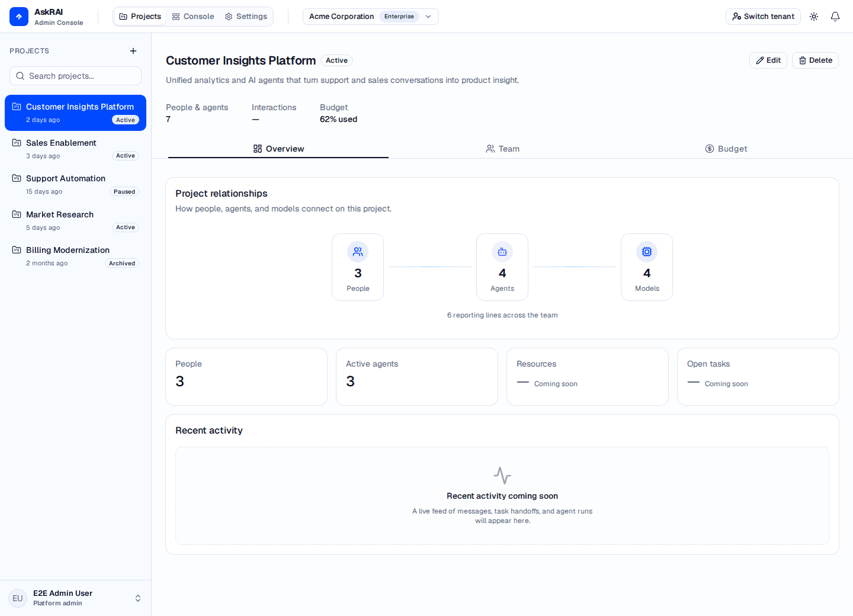Click '6 reporting lines across the team'
Screen dimensions: 853x616
point(502,315)
